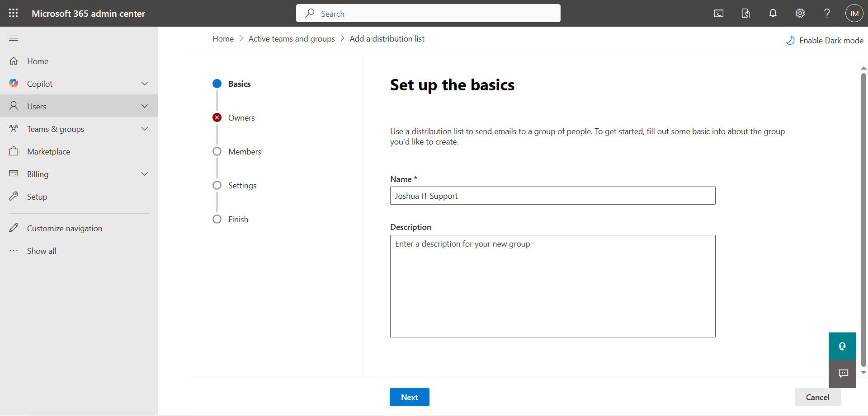The height and width of the screenshot is (416, 868).
Task: Click the search magnifier icon
Action: point(310,14)
